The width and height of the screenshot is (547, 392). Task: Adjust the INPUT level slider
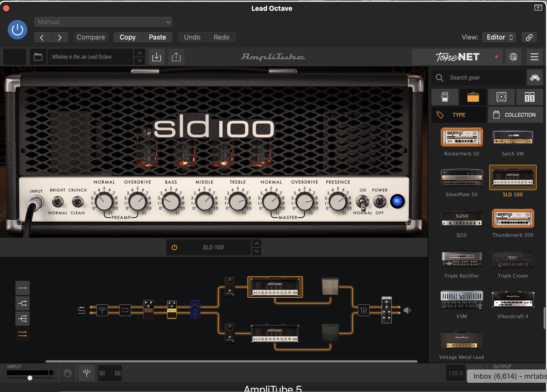coord(30,378)
